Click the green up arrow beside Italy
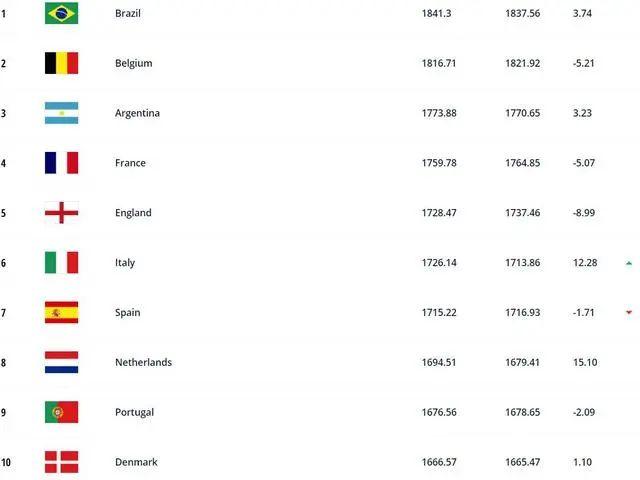The image size is (640, 480). coord(629,263)
